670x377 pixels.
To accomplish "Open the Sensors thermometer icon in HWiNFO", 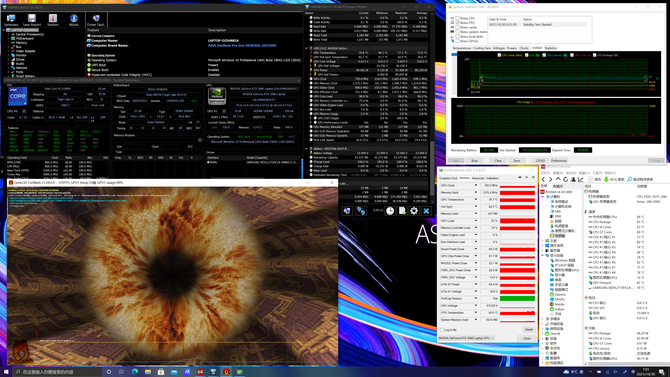I will (x=53, y=20).
